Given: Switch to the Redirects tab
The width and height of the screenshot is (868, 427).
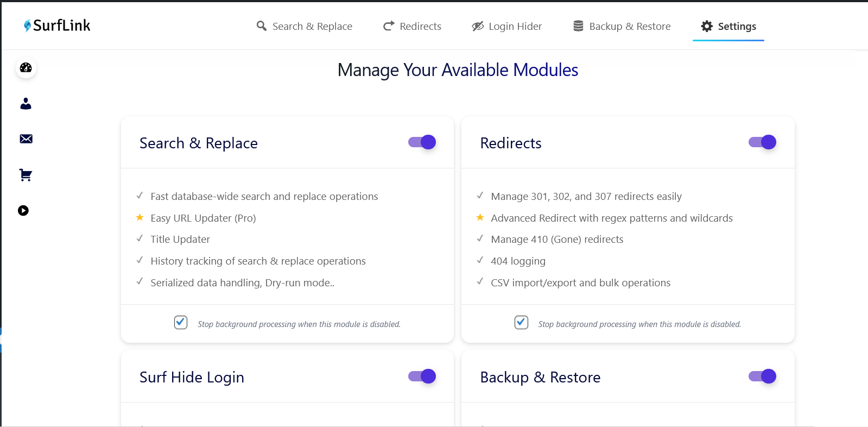Looking at the screenshot, I should 413,26.
